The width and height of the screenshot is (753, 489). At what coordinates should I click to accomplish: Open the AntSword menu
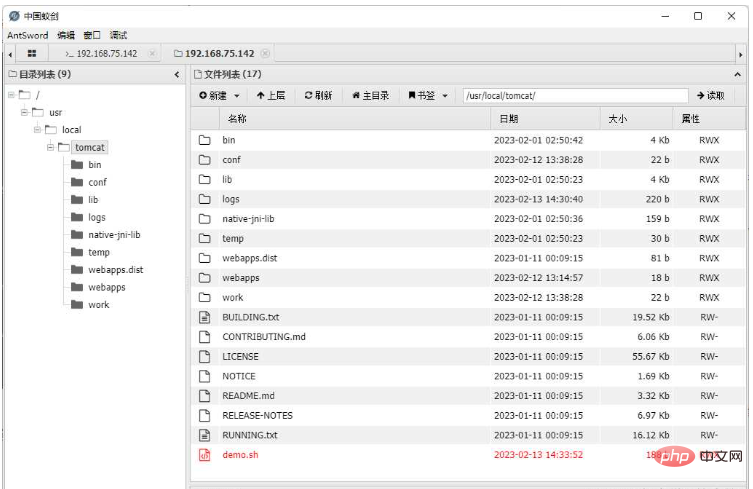click(27, 35)
